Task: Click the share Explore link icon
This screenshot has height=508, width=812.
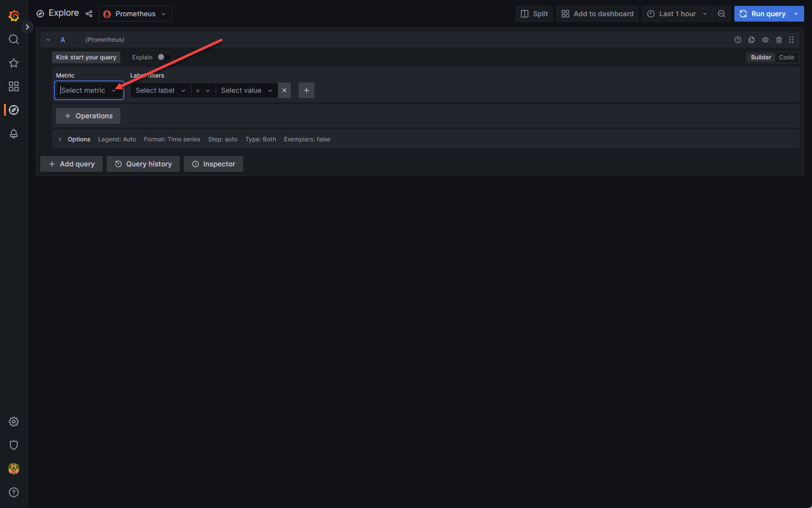Action: (89, 14)
